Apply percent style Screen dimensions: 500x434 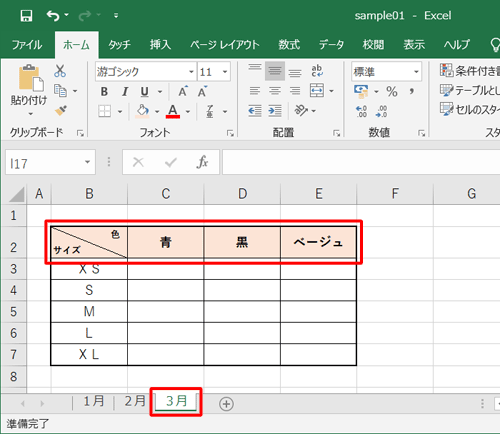pyautogui.click(x=392, y=91)
